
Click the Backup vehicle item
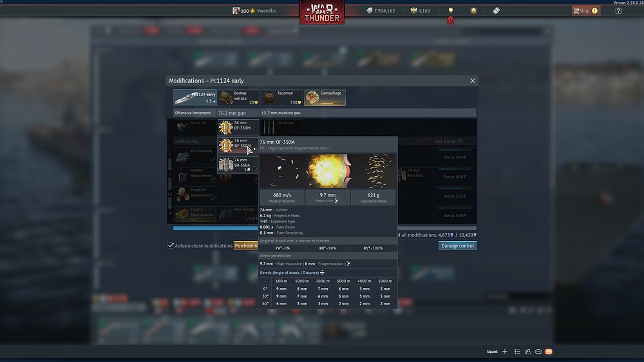tap(239, 98)
